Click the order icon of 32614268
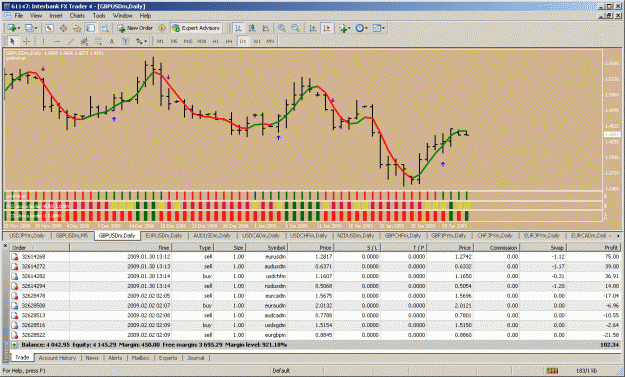This screenshot has height=377, width=625. point(14,257)
